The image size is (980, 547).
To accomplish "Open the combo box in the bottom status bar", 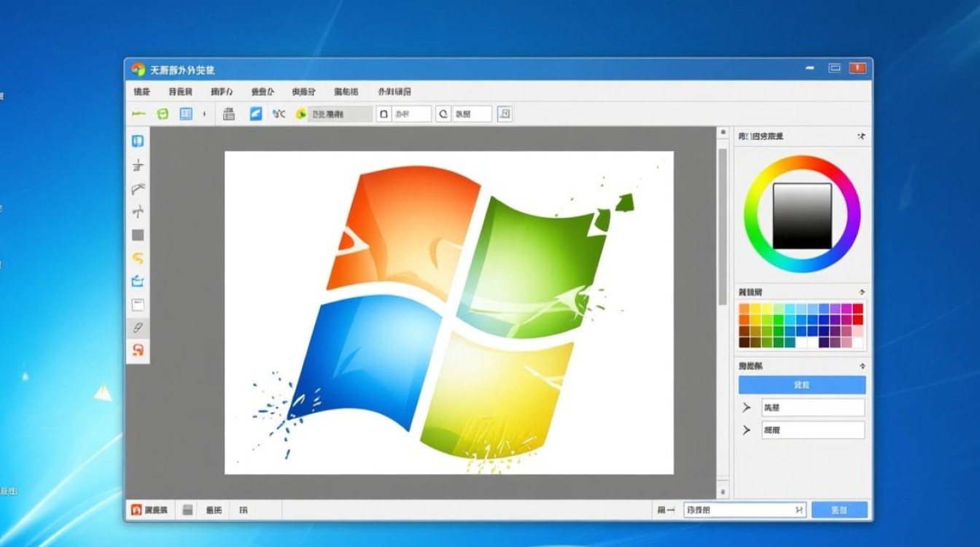I will [744, 511].
